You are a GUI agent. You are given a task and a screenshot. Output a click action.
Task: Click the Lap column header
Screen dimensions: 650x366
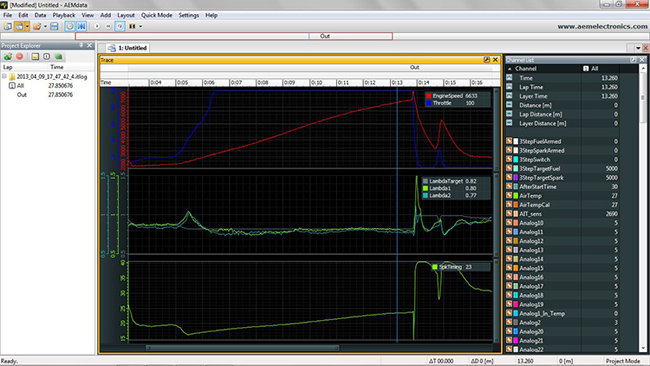point(8,67)
